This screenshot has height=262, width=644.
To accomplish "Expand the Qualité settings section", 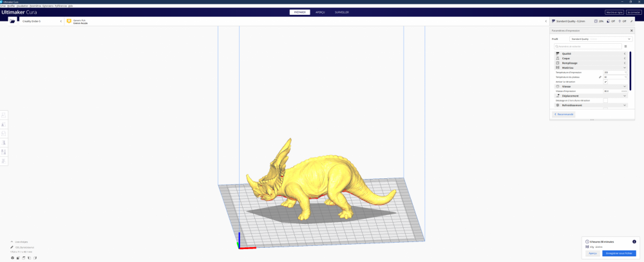I will click(591, 53).
